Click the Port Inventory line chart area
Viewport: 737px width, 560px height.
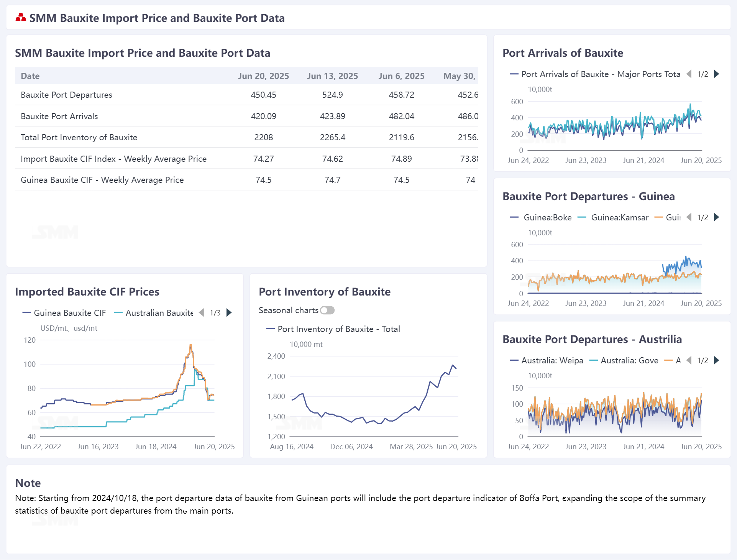click(x=374, y=396)
